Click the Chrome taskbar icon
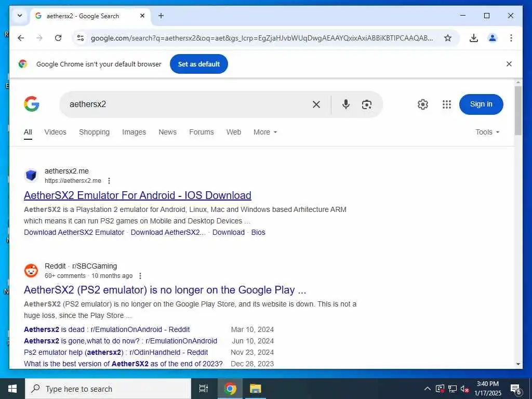This screenshot has height=399, width=532. [230, 389]
